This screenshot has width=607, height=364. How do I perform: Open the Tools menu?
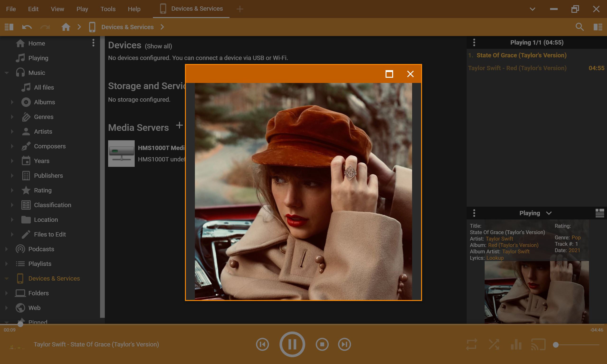click(x=108, y=9)
